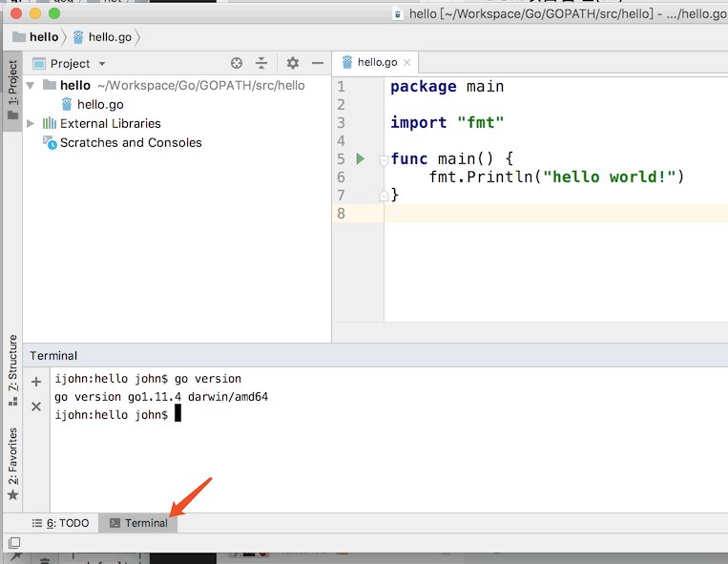
Task: Collapse the hello project folder arrow
Action: point(31,85)
